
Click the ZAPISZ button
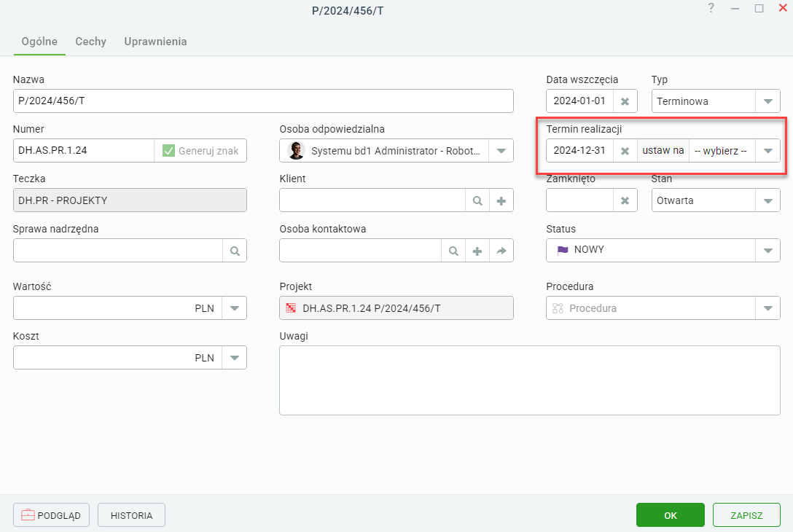[746, 515]
